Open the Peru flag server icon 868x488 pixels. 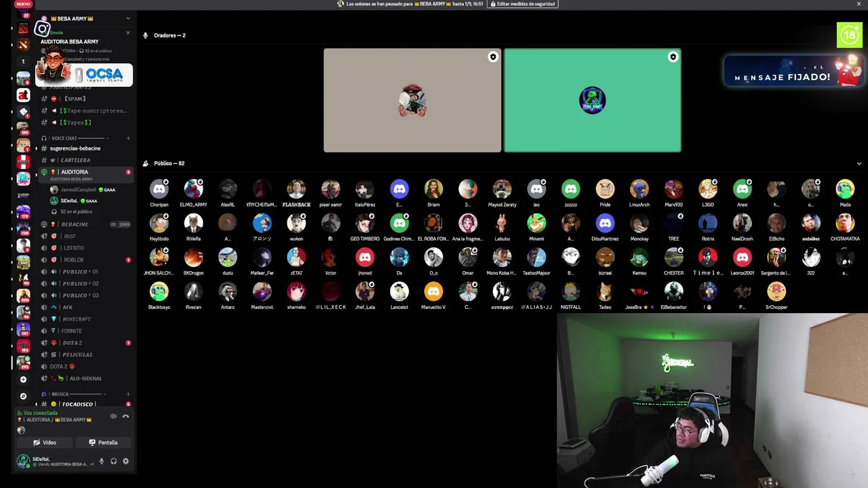point(23,162)
